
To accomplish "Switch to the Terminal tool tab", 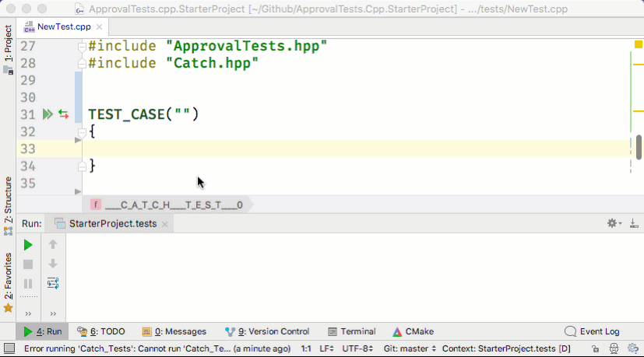I will [x=352, y=331].
